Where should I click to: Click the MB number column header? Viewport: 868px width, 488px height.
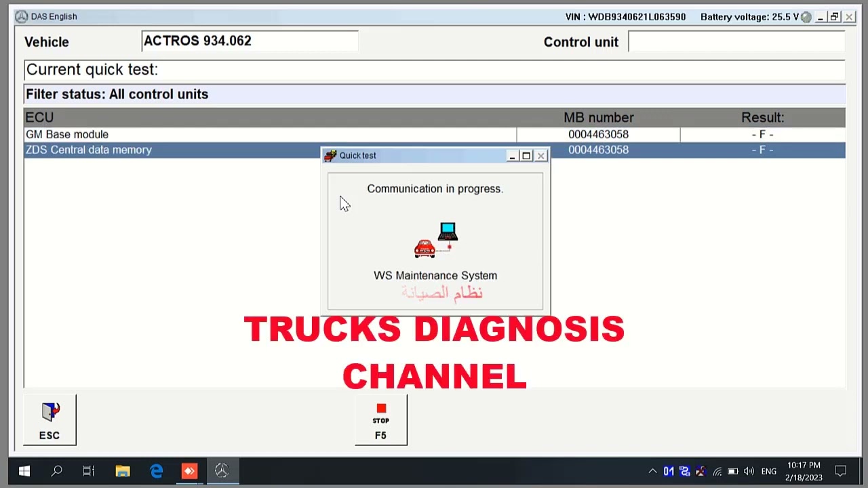tap(599, 117)
